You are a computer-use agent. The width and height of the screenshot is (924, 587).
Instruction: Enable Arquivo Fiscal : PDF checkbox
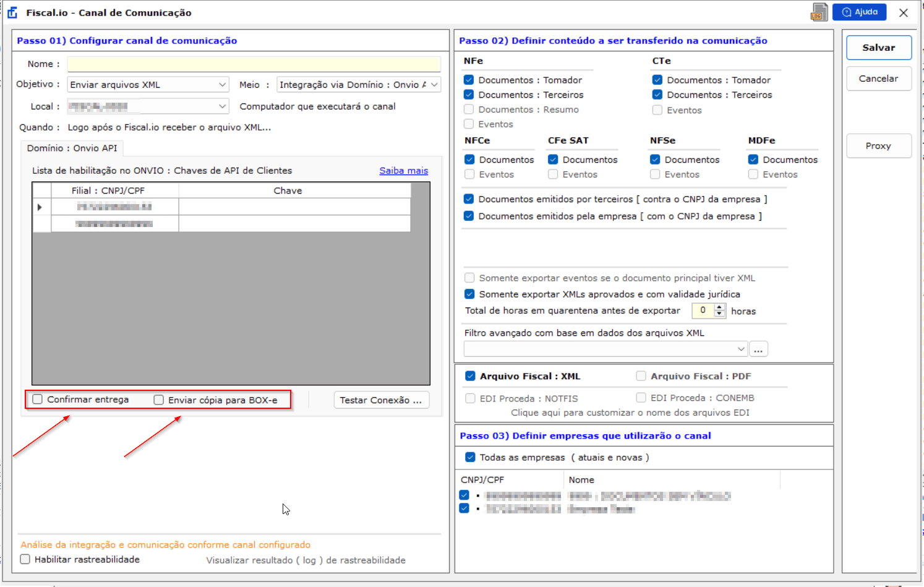[641, 376]
